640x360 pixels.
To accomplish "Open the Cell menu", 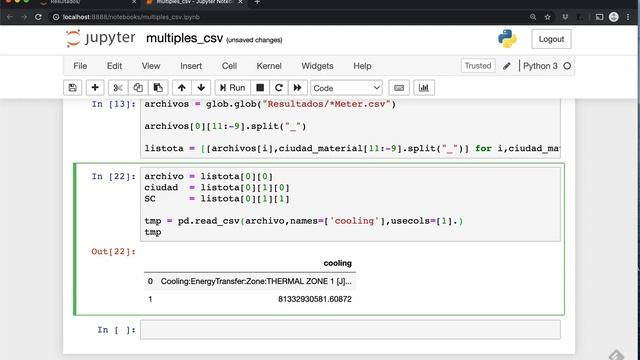I will (229, 66).
